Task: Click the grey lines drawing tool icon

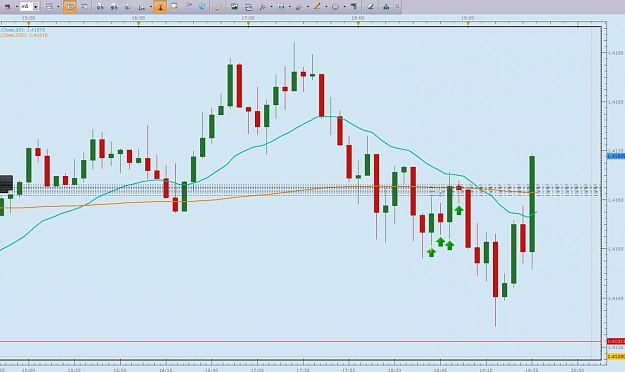Action: (299, 7)
